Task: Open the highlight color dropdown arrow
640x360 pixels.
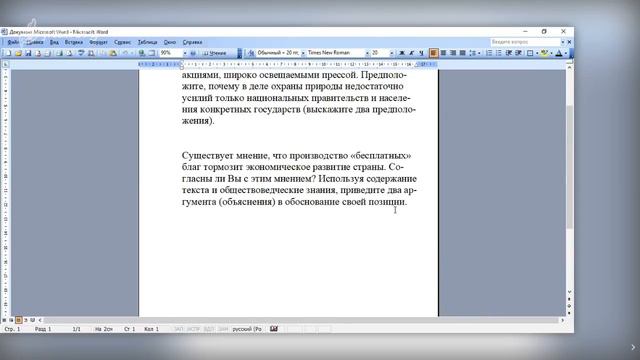Action: [x=551, y=53]
